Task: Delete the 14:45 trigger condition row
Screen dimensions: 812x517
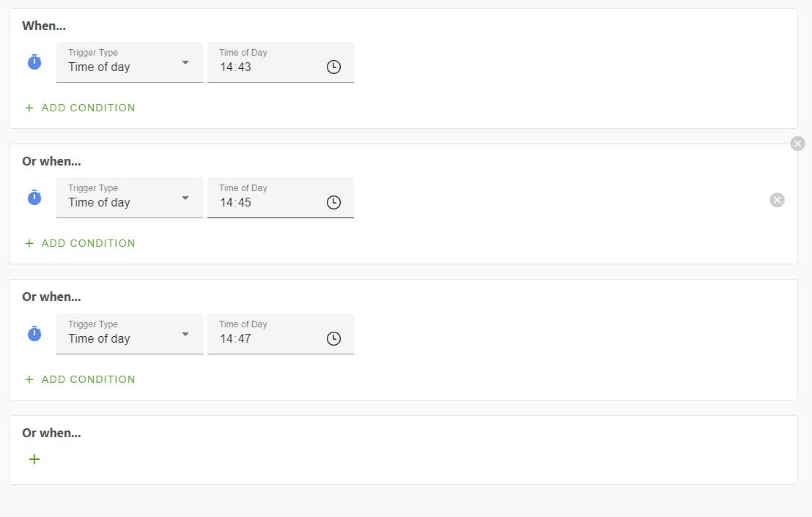Action: 777,199
